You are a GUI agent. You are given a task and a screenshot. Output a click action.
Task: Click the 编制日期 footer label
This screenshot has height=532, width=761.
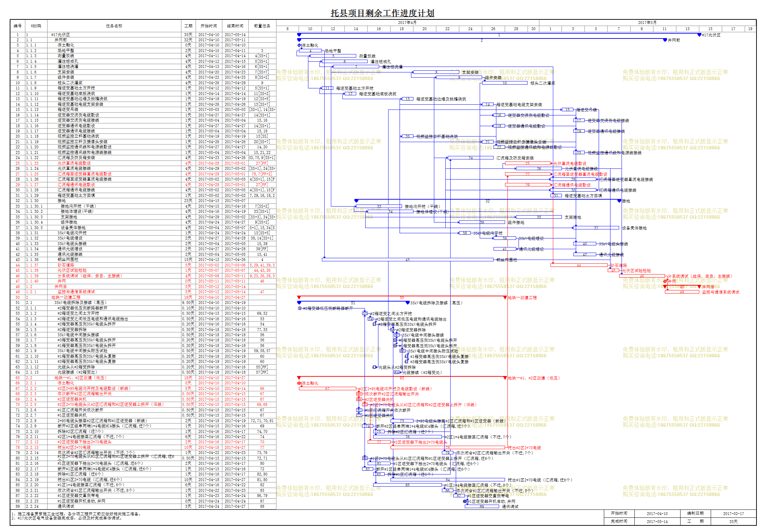tap(695, 513)
